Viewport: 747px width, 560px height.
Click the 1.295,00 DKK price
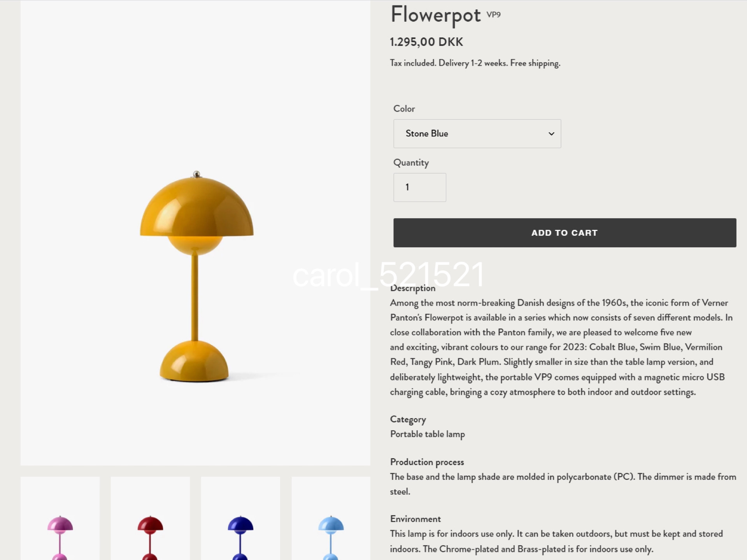(426, 42)
